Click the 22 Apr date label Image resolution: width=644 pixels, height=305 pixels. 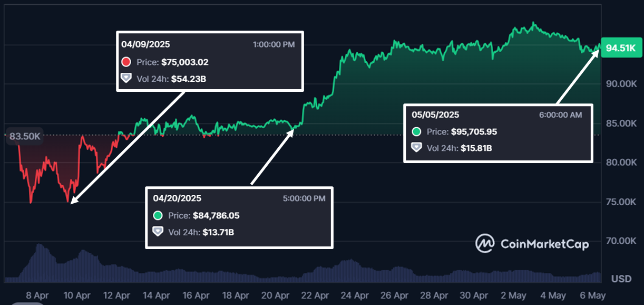(x=315, y=295)
